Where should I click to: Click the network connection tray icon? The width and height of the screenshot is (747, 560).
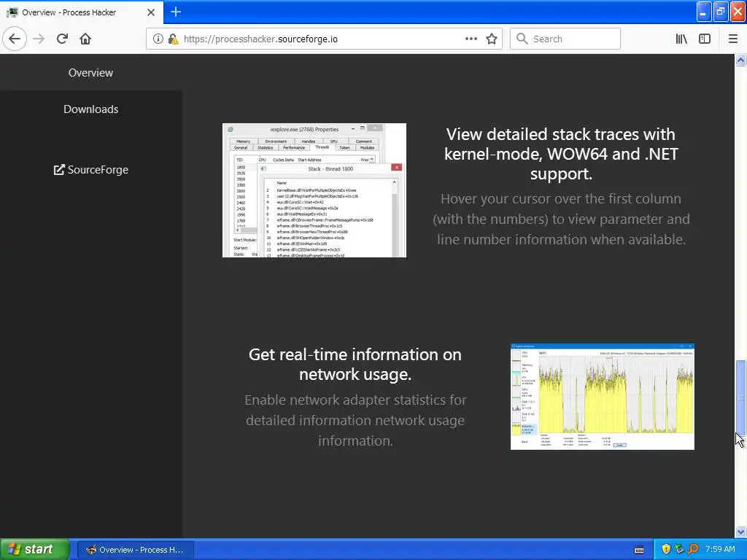pyautogui.click(x=679, y=549)
